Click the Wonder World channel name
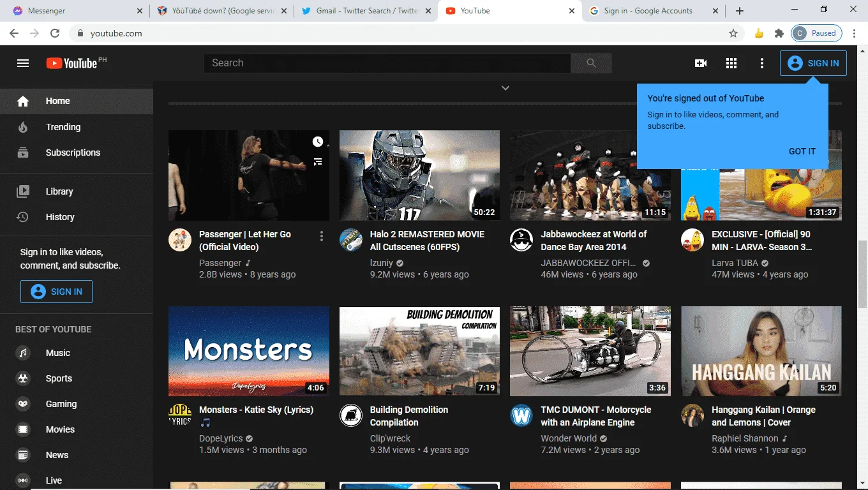Screen dimensions: 868x490 [569, 438]
